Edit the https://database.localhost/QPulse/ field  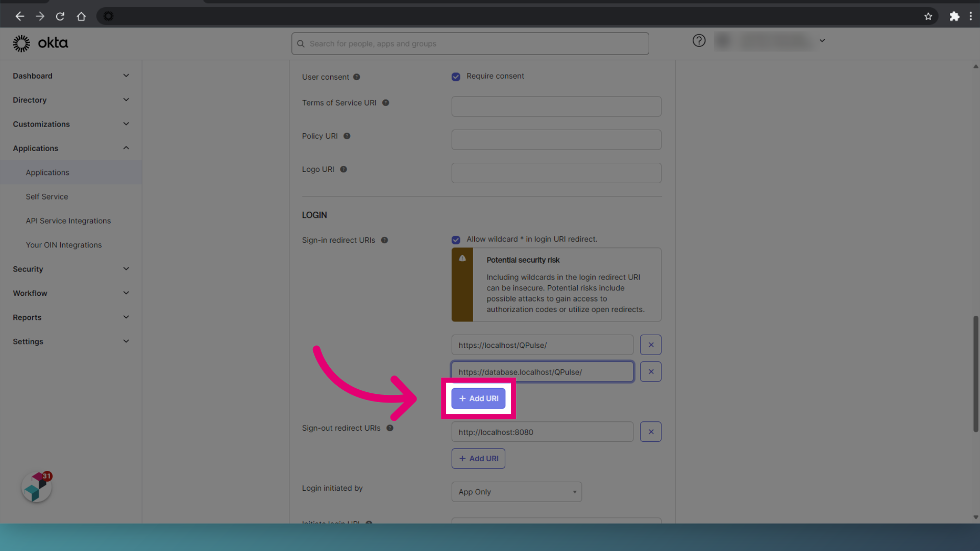[x=543, y=372]
